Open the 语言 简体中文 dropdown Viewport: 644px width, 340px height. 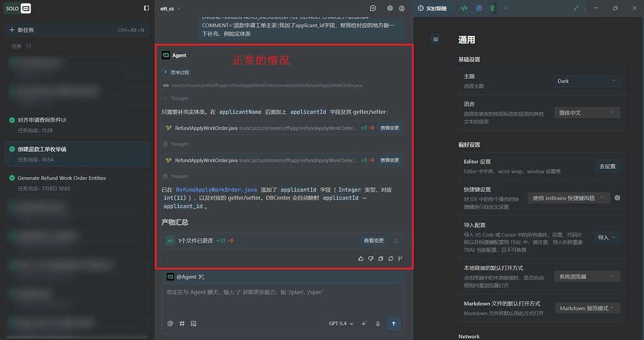[x=587, y=113]
